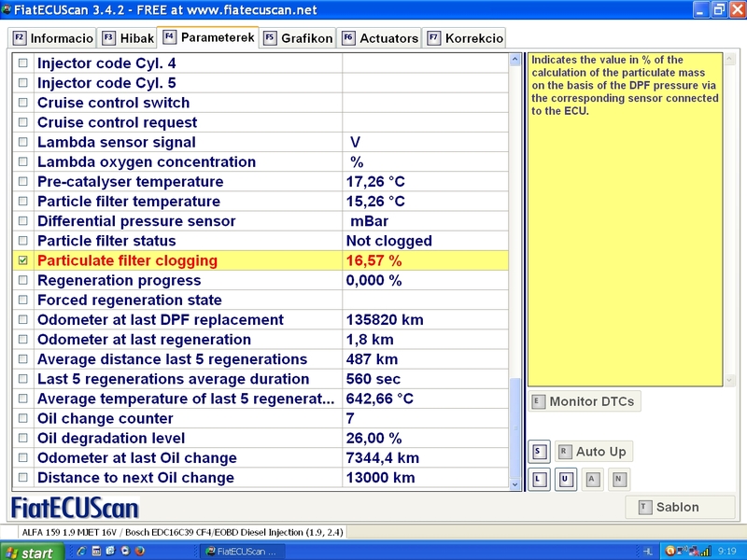Viewport: 747px width, 560px height.
Task: Click the ALFA 159 ECU status bar text
Action: tap(182, 532)
